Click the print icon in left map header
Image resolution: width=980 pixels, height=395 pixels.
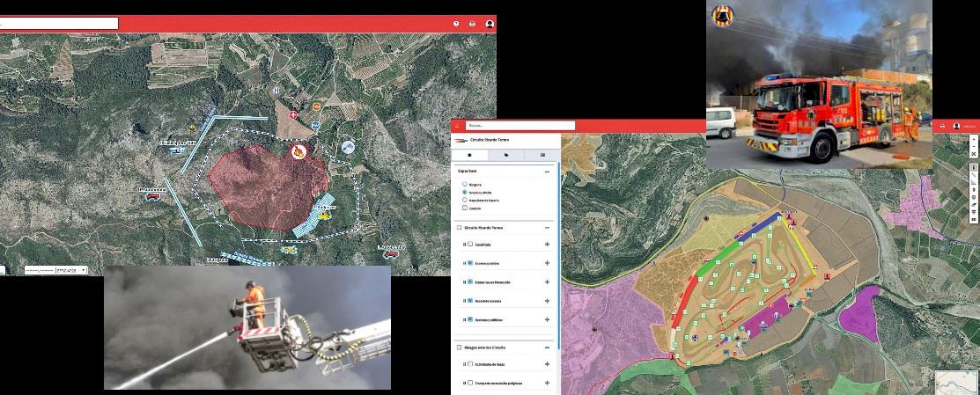(473, 24)
